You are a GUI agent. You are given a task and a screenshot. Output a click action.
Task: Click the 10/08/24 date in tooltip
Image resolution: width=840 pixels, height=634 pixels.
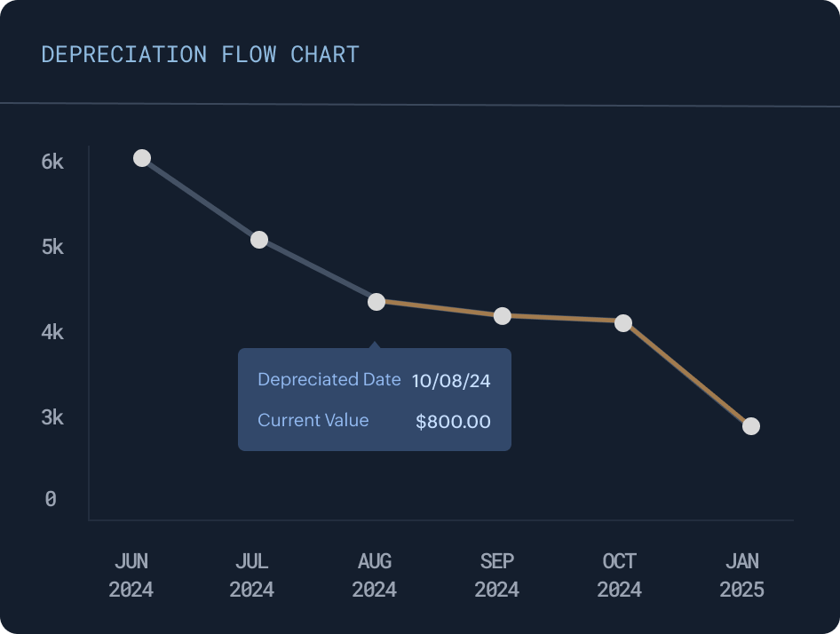(451, 381)
